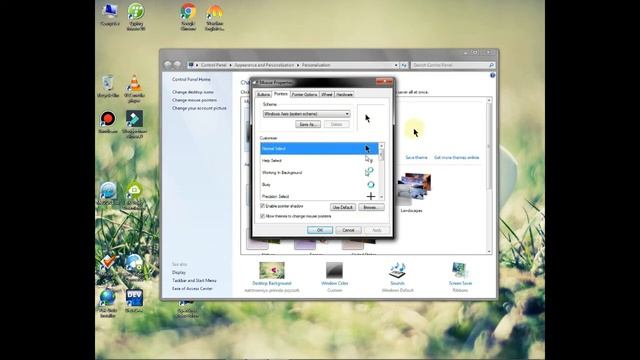Screen dimensions: 640x360
Task: Open the Bandicam desktop shortcut
Action: (108, 122)
